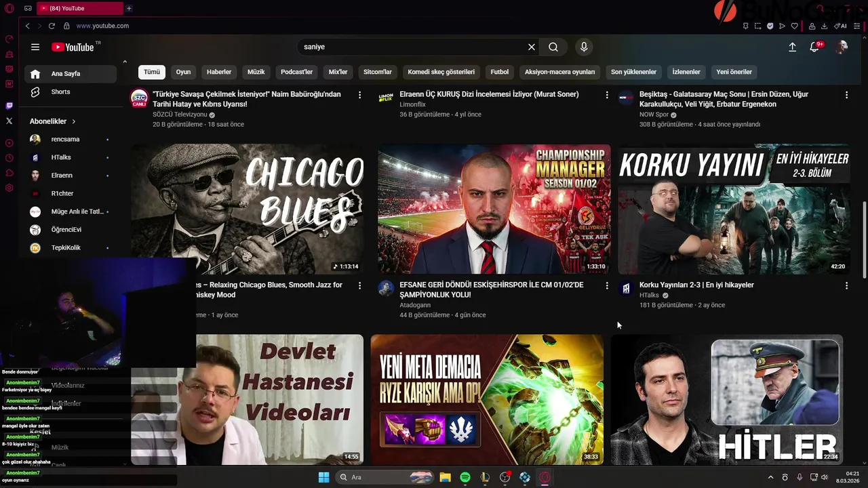Open the rencsama subscription channel

pos(71,139)
